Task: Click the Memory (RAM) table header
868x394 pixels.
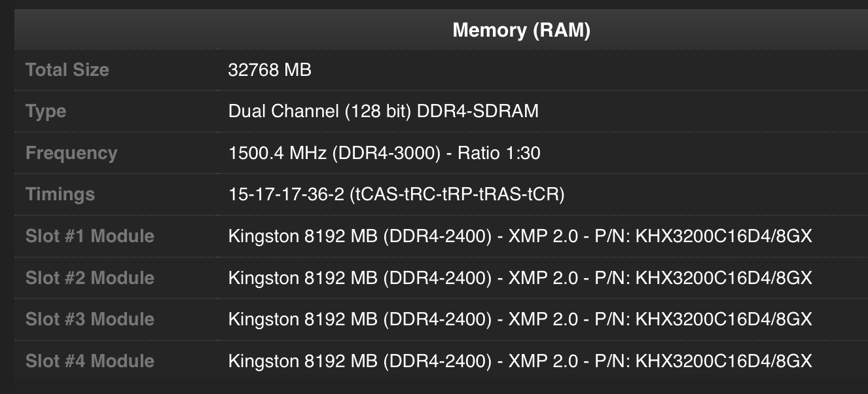Action: point(521,30)
